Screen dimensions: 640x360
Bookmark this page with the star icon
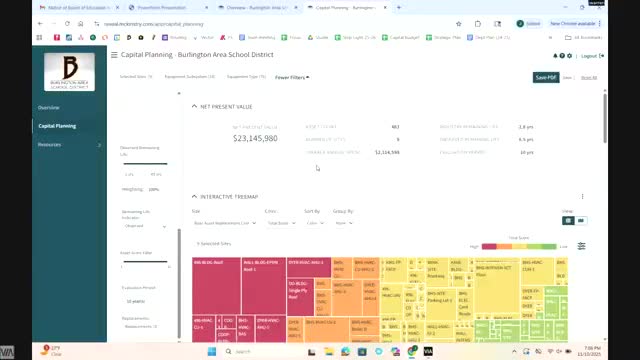click(x=459, y=24)
